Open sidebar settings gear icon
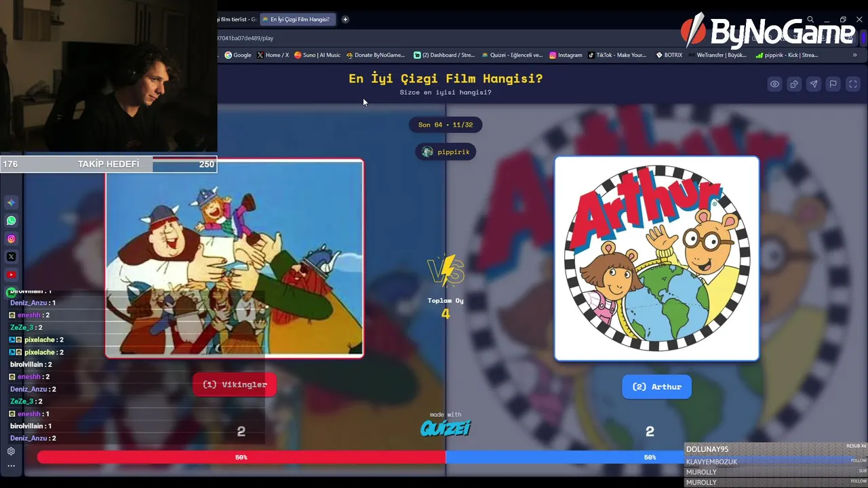This screenshot has width=868, height=488. pyautogui.click(x=11, y=451)
